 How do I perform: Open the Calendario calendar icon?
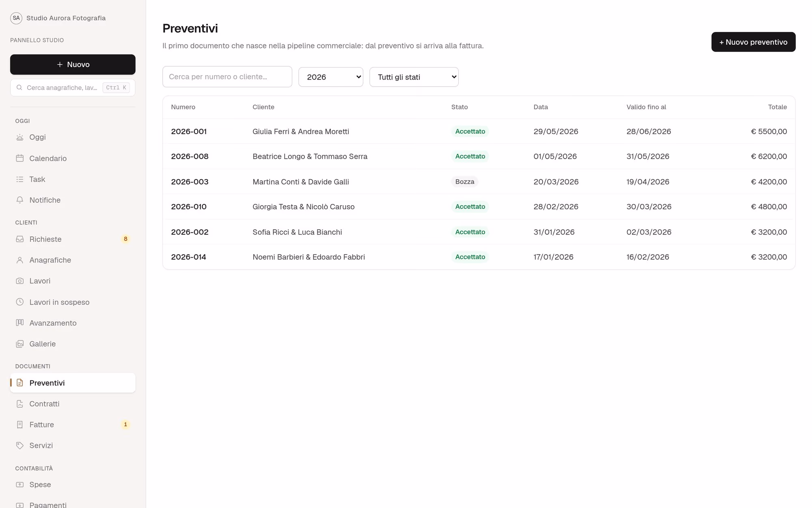pyautogui.click(x=19, y=158)
